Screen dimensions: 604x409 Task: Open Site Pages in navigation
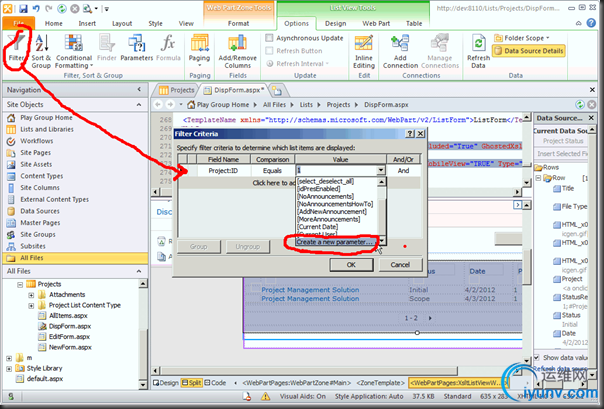point(35,153)
